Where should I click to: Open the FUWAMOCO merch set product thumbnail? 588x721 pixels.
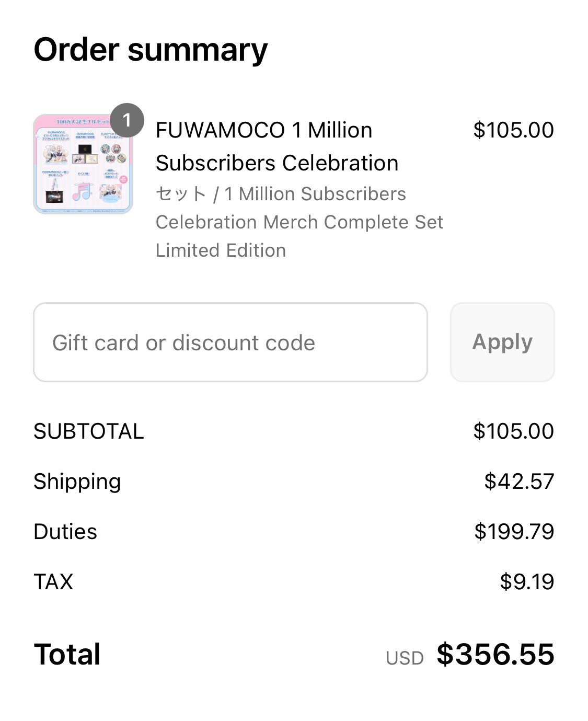click(x=83, y=164)
